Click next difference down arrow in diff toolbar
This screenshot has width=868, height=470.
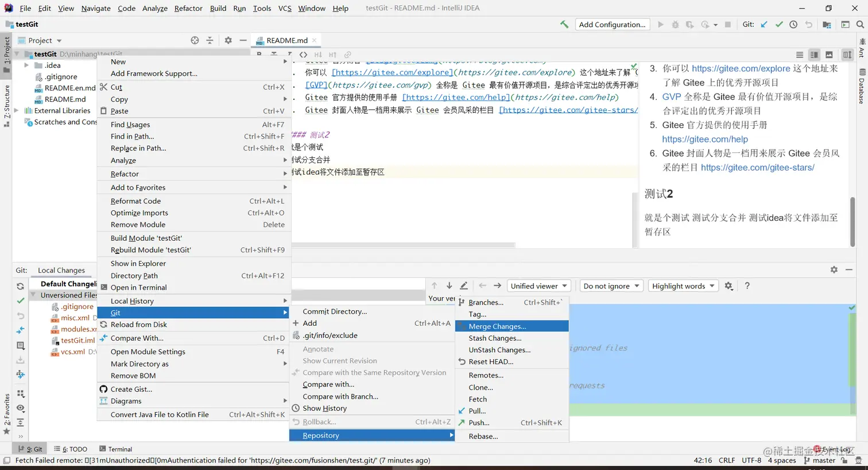(x=449, y=286)
